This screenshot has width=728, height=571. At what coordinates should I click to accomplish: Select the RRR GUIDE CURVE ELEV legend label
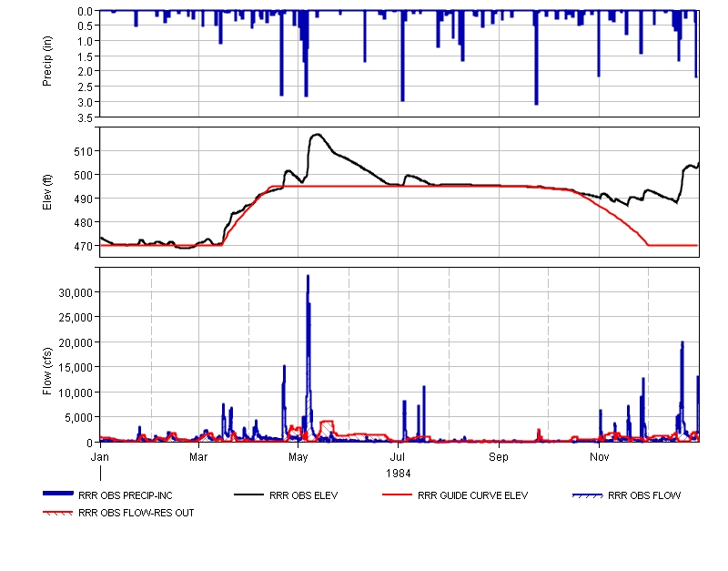(472, 496)
